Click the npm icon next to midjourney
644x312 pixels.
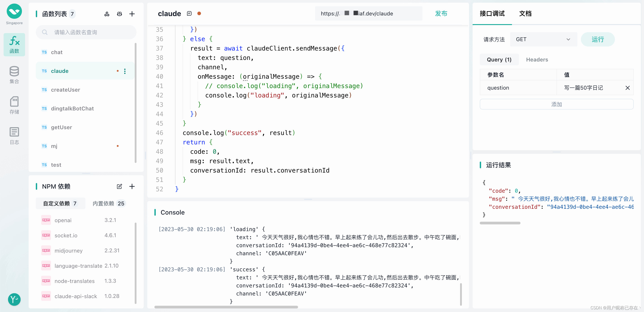pyautogui.click(x=46, y=250)
